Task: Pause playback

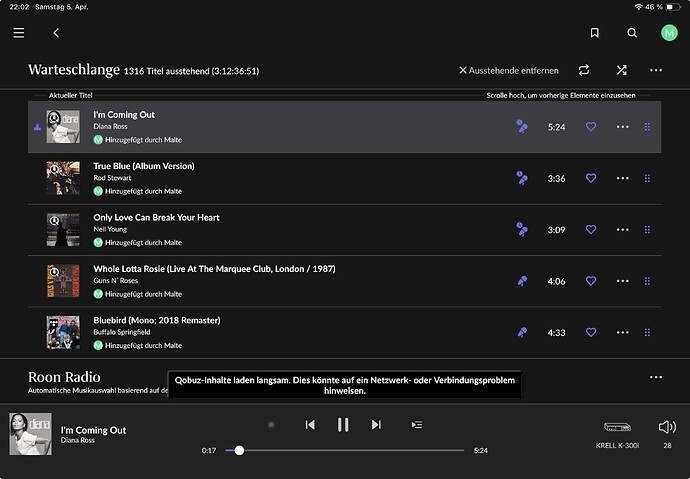Action: coord(343,424)
